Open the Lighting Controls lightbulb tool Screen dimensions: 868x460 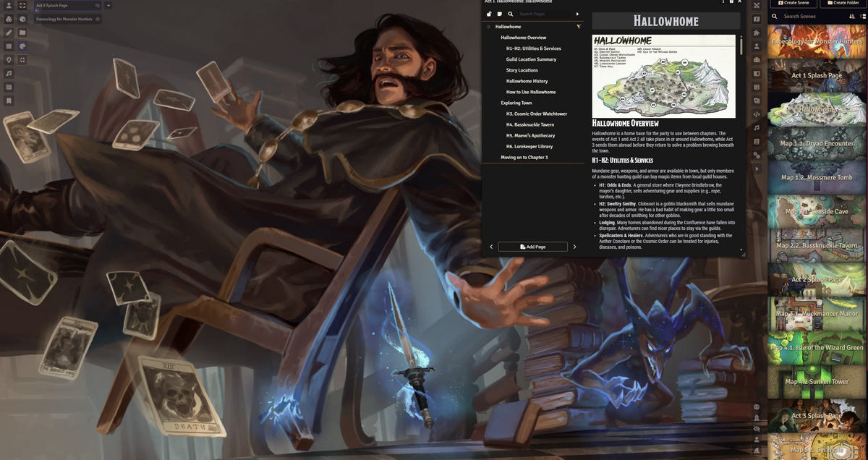(x=9, y=59)
